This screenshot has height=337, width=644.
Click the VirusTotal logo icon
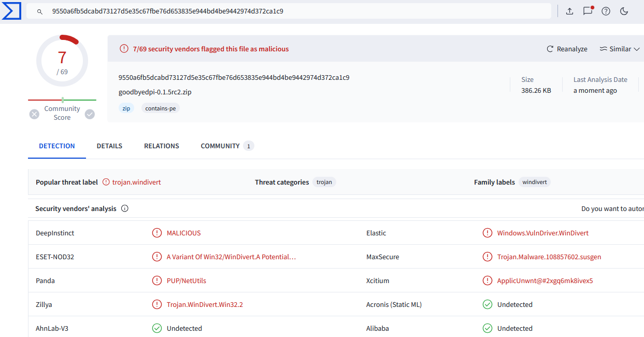point(11,11)
